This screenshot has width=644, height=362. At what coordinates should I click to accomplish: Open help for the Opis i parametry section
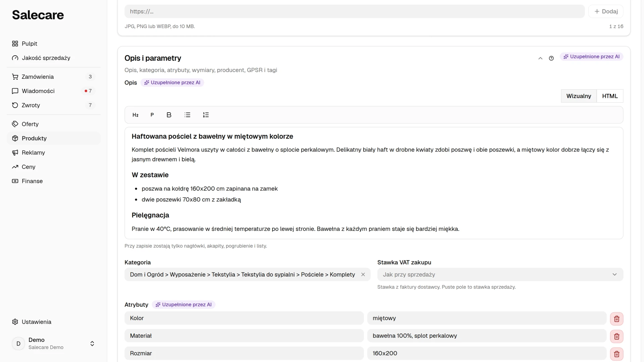coord(551,58)
